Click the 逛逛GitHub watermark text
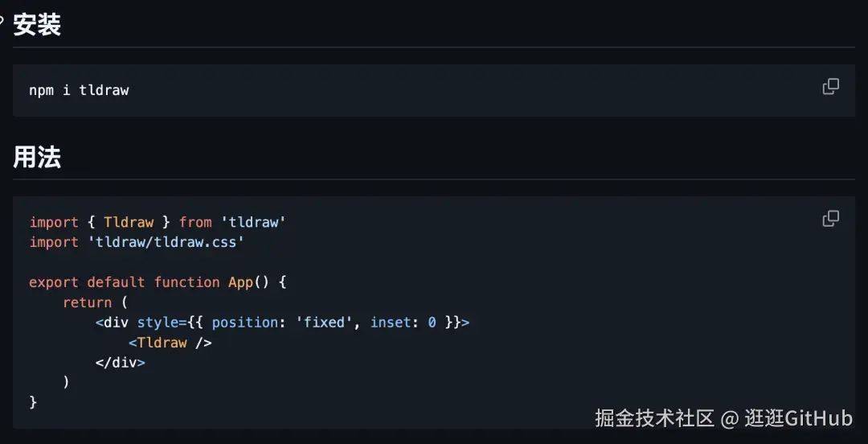 [x=798, y=418]
